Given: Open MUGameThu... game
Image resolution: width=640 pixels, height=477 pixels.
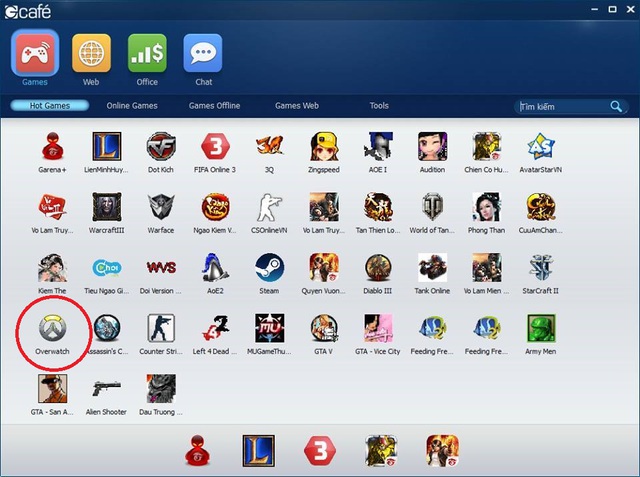Looking at the screenshot, I should click(x=269, y=334).
